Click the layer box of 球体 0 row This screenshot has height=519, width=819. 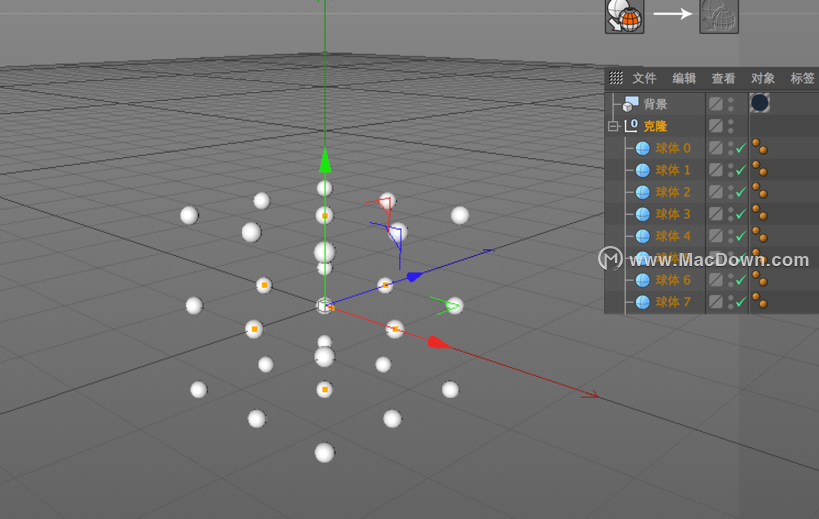coord(716,148)
